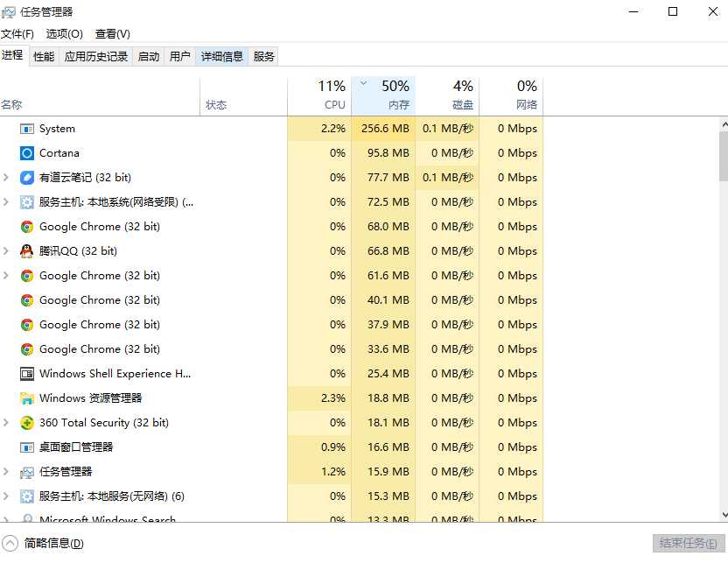Expand the 有道云笔记 (32 bit) process group
728x563 pixels.
6,178
